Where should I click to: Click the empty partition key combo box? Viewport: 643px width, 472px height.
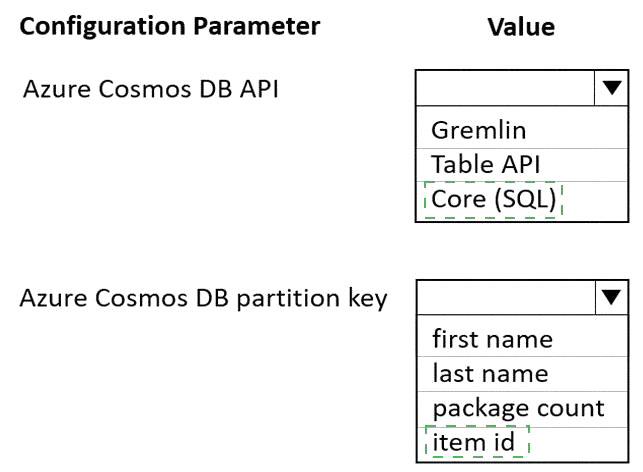[x=506, y=297]
